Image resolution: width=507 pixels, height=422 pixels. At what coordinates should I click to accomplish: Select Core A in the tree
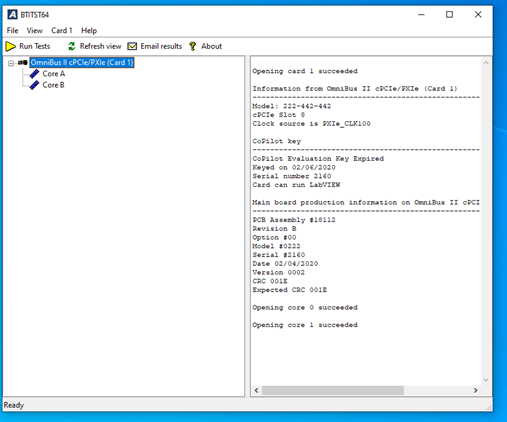(x=54, y=74)
